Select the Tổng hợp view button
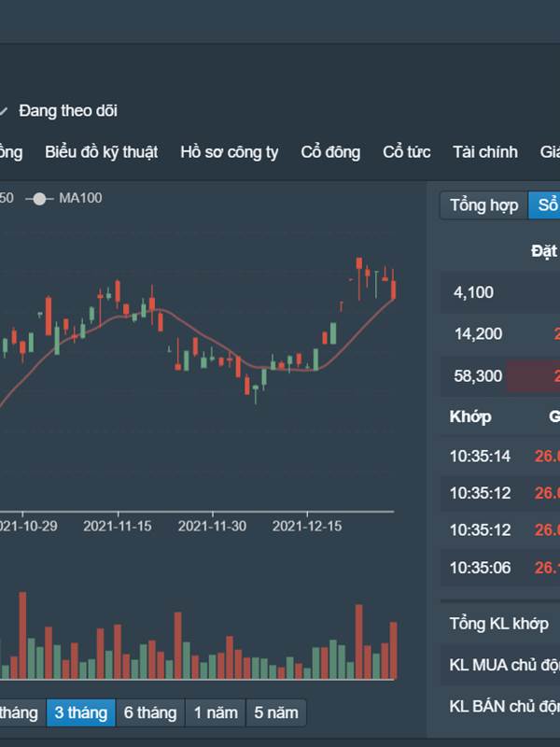This screenshot has height=747, width=560. point(483,205)
